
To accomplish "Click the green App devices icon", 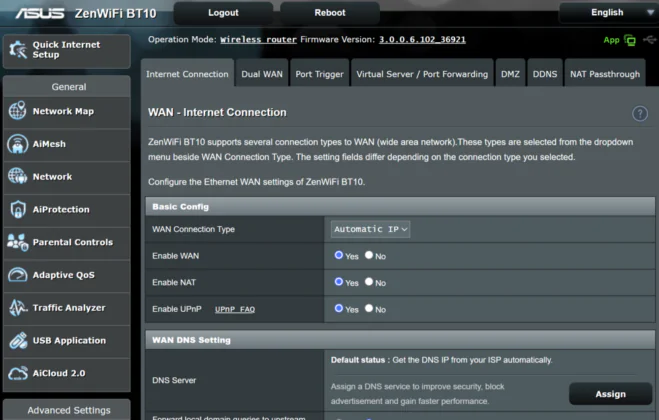I will pyautogui.click(x=630, y=40).
